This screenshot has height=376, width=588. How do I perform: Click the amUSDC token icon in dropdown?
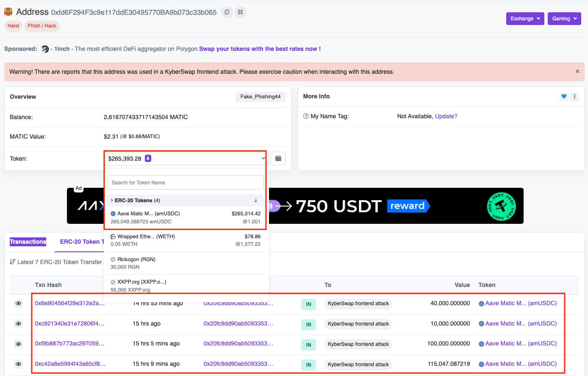[x=113, y=214]
